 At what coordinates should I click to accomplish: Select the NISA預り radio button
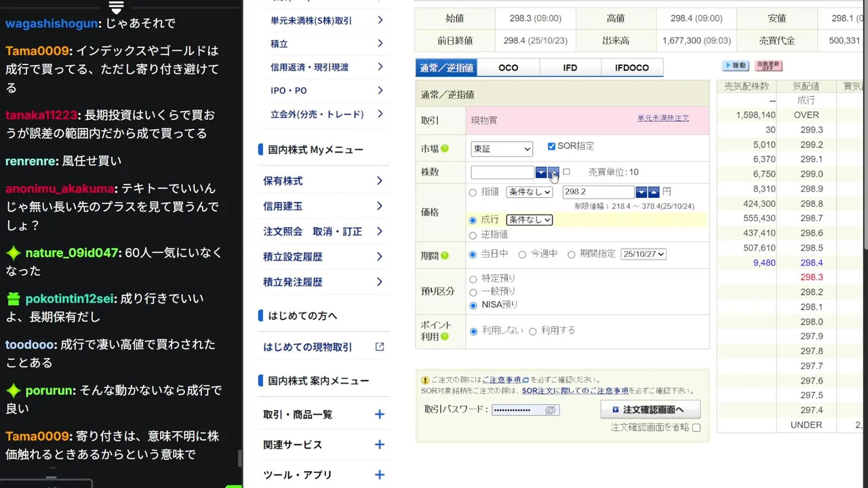[x=473, y=306]
